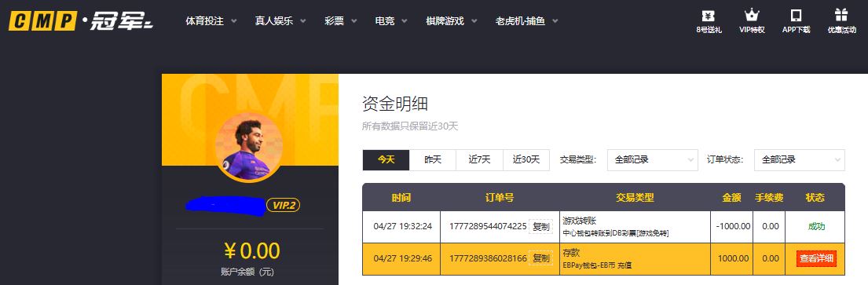
Task: Click the 时间 column header
Action: (x=401, y=198)
